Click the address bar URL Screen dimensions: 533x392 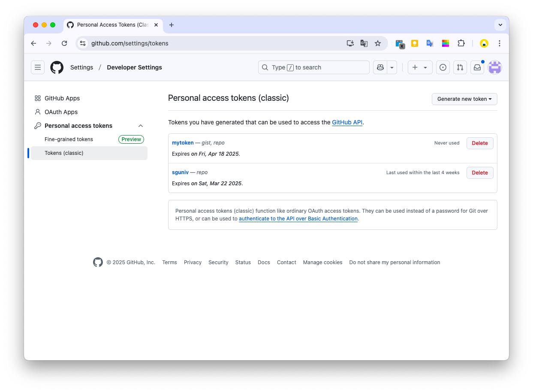[129, 43]
